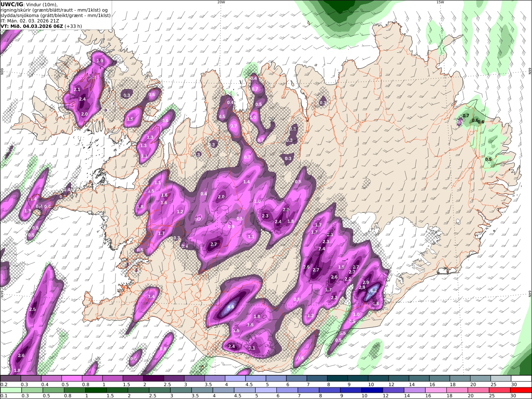Select the darkest green 1–1.5 swatch in the lower legend
The width and height of the screenshot is (532, 399).
coord(96,390)
